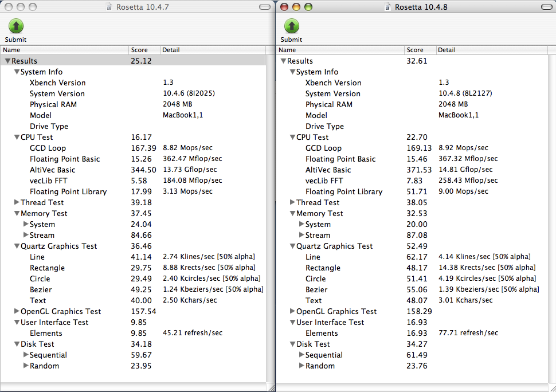Select Line row in 10.4.8 window
Image resolution: width=556 pixels, height=392 pixels.
click(412, 257)
